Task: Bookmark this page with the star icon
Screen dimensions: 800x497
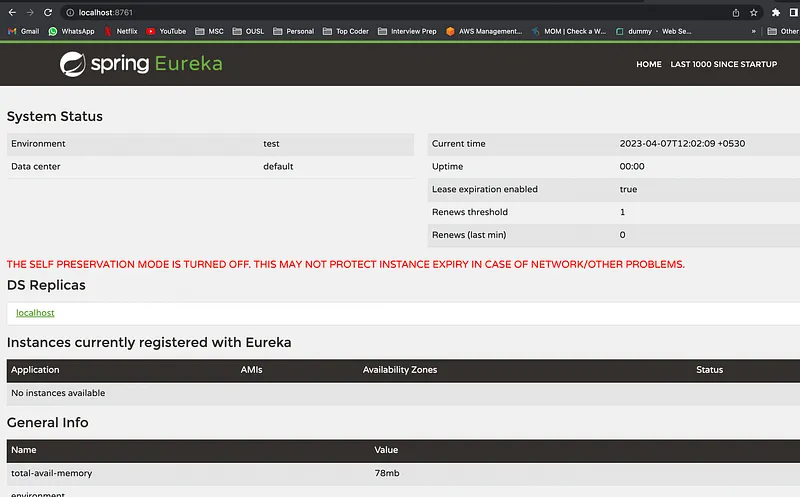Action: click(x=754, y=13)
